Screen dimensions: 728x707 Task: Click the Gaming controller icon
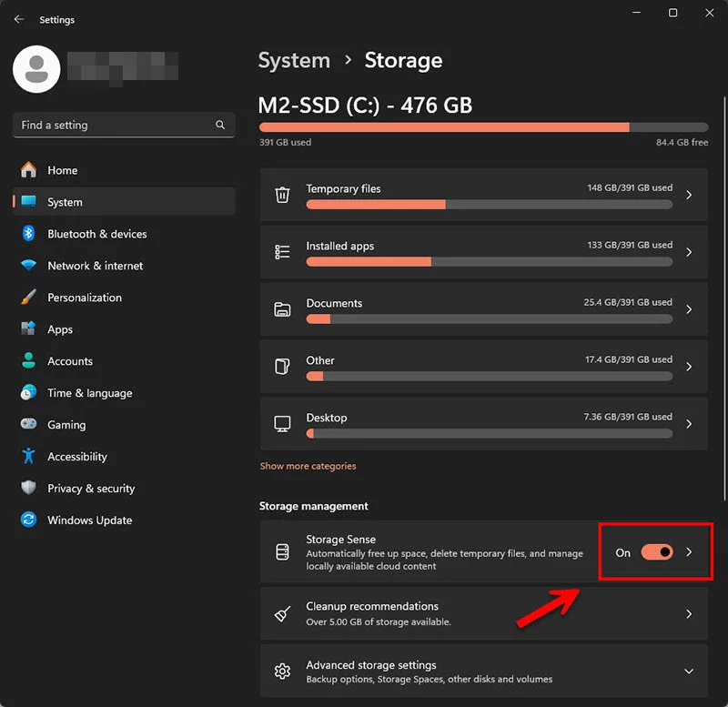point(29,424)
